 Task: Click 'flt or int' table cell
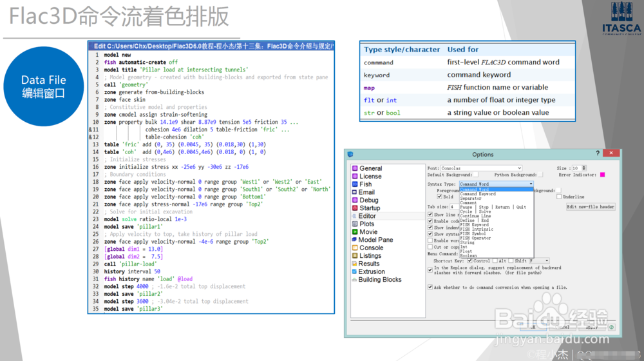tap(380, 100)
